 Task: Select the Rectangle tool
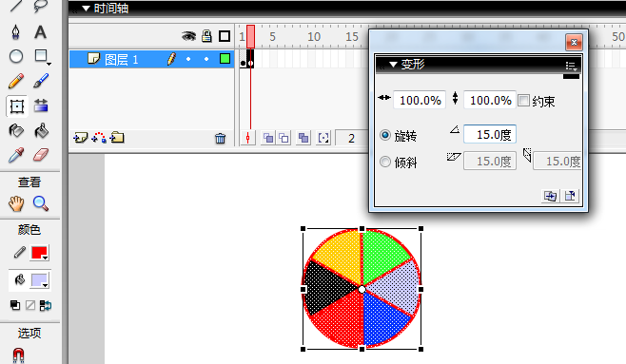coord(40,56)
